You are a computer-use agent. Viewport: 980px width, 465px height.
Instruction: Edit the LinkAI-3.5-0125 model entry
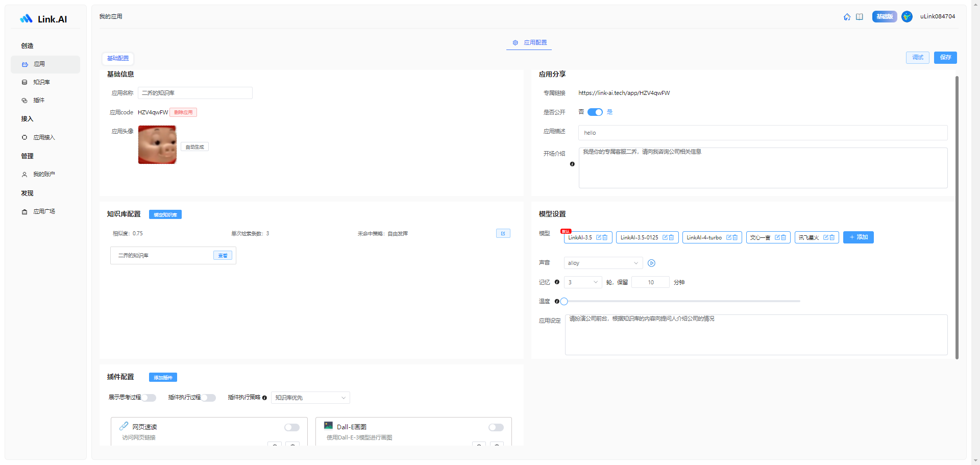click(x=665, y=237)
